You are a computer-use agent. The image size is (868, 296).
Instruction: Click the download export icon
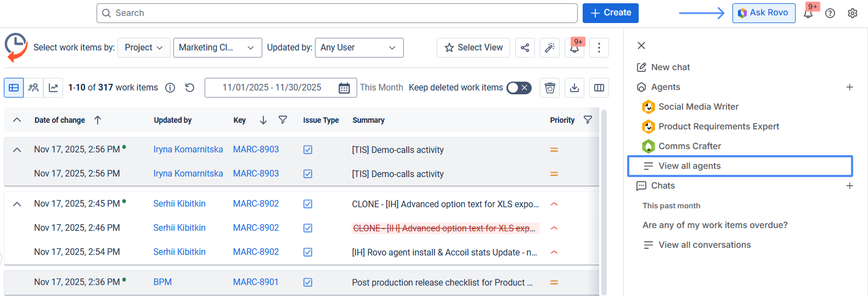point(574,88)
